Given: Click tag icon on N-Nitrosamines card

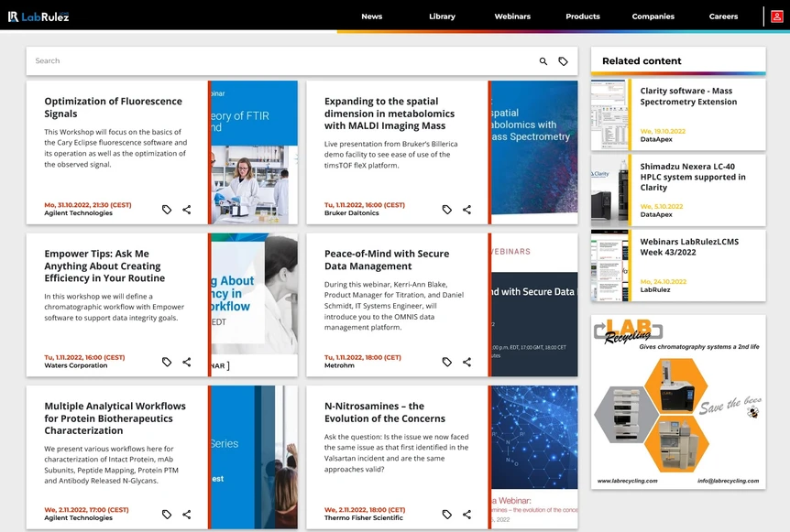Looking at the screenshot, I should (447, 515).
